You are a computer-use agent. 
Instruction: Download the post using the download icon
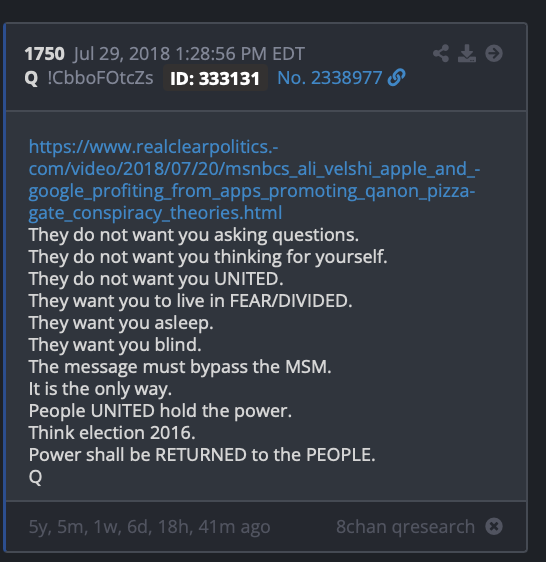[x=467, y=54]
